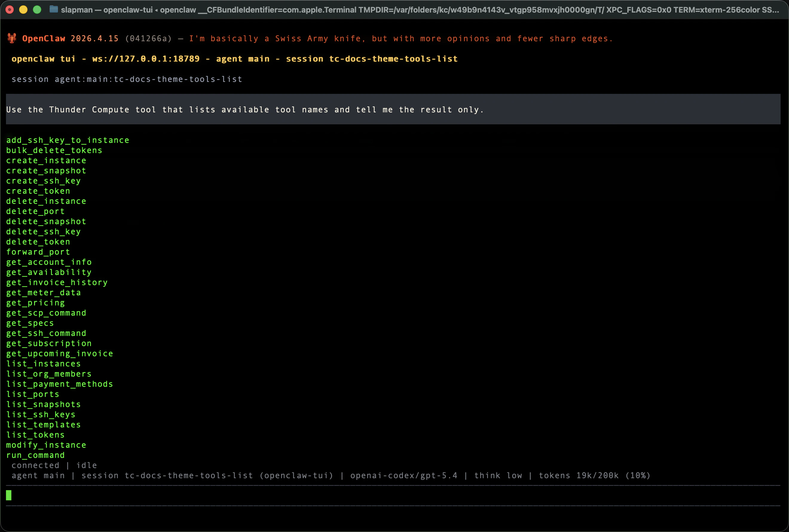
Task: Select the delete_ssh_key line
Action: click(43, 232)
